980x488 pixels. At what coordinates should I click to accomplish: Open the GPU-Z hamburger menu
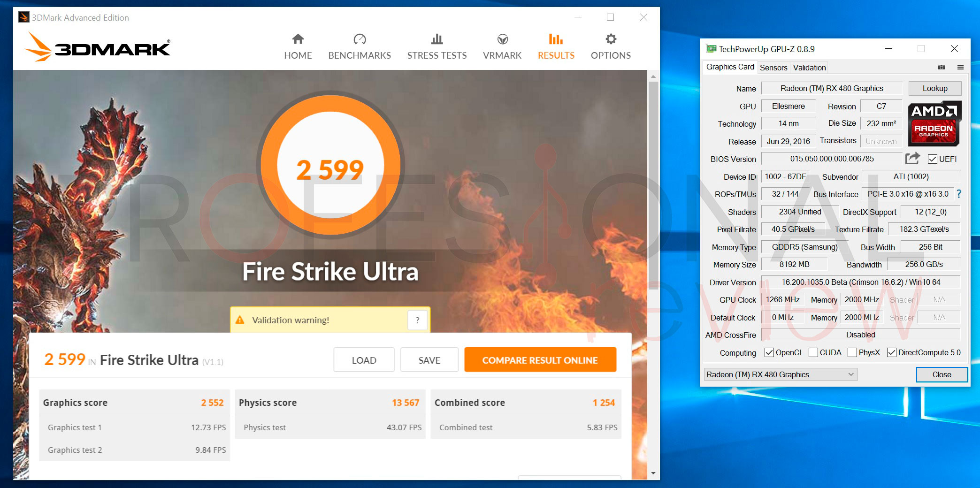(x=960, y=67)
